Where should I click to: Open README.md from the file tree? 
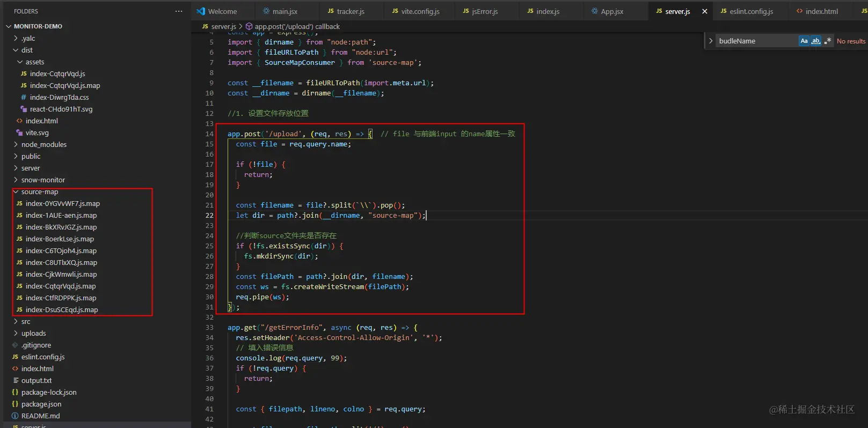coord(40,416)
